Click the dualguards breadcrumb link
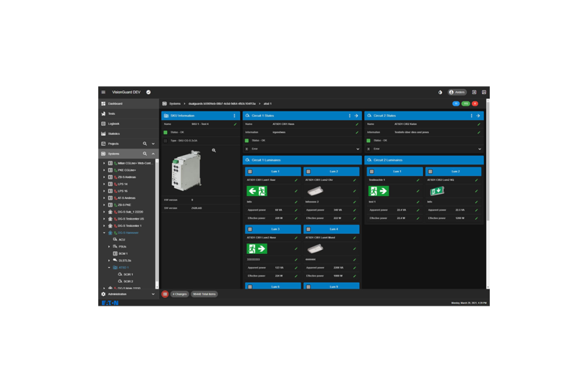This screenshot has width=588, height=392. point(222,103)
